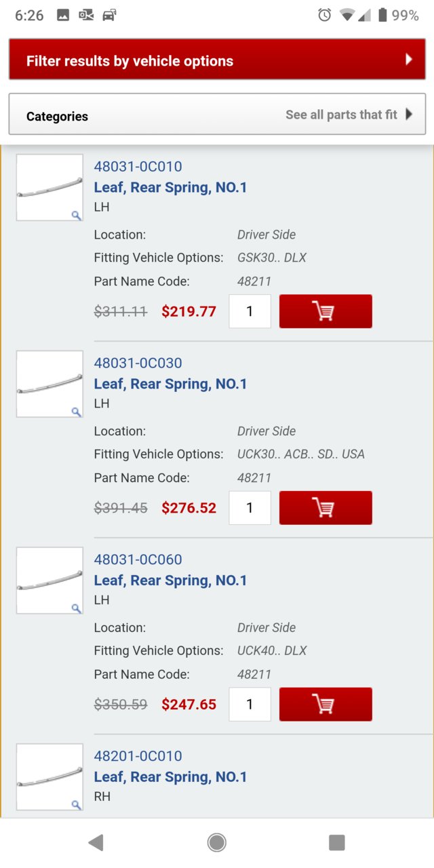Tap magnifier icon on 48031-0C030 image
434x868 pixels.
point(76,412)
